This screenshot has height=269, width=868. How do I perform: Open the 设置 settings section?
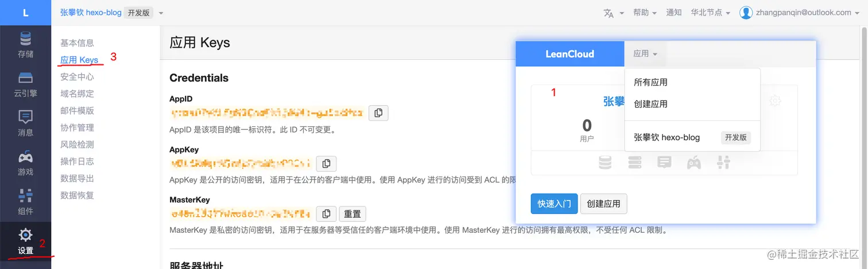tap(25, 241)
